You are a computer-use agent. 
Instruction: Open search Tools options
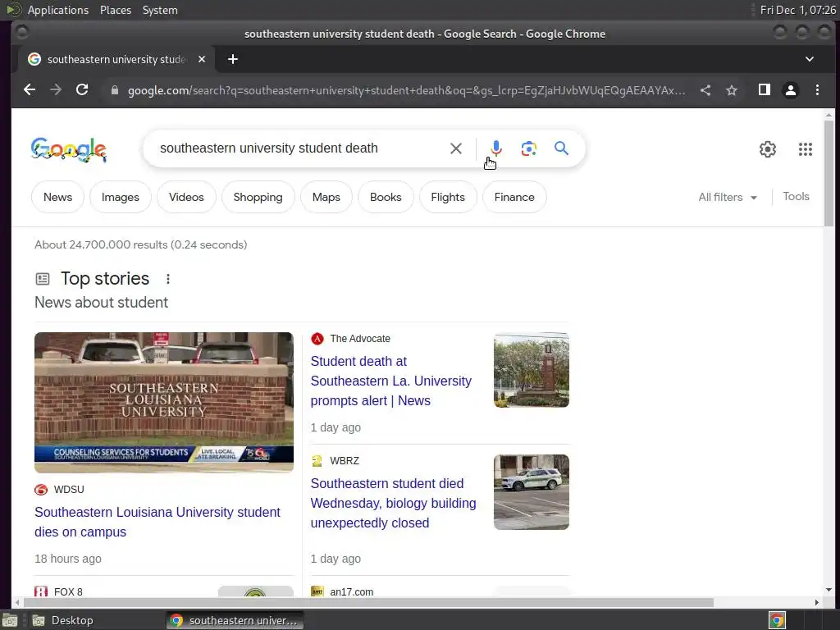[796, 197]
